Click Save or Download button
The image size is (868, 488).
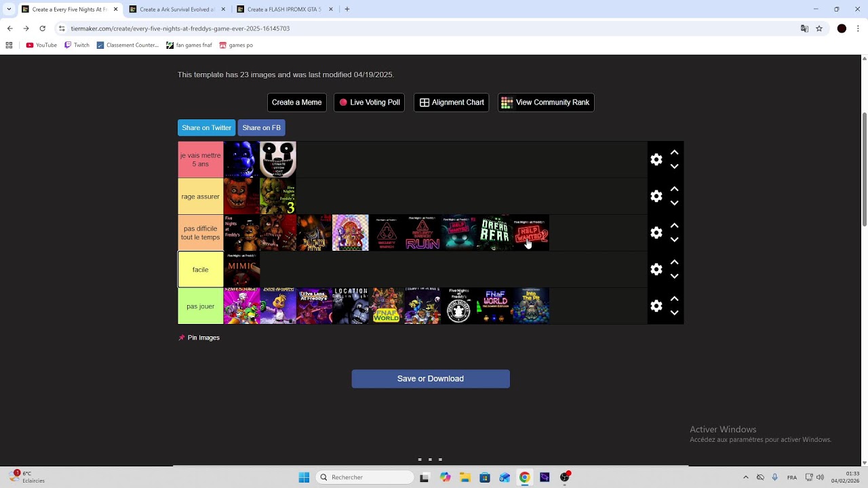tap(431, 379)
